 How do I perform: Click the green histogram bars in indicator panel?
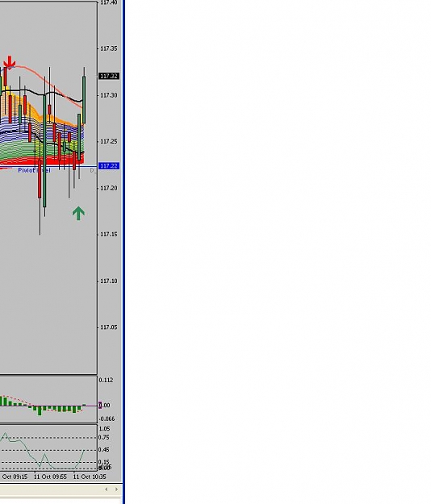coord(42,406)
